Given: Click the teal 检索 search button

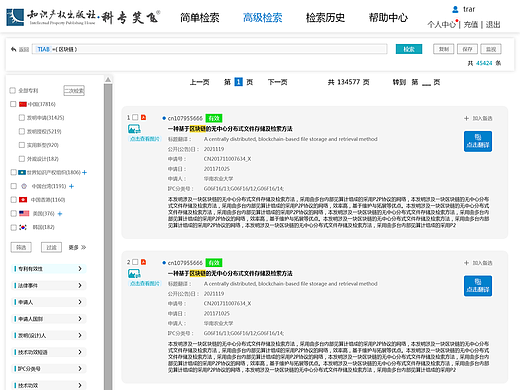Looking at the screenshot, I should pos(409,49).
